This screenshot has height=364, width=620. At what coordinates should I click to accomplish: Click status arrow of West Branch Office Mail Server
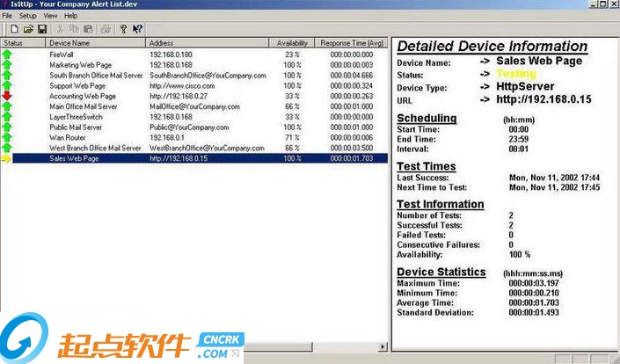[x=7, y=148]
